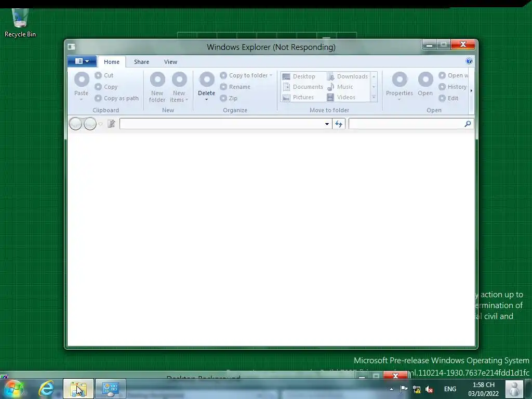Move to Documents folder
Screen dimensions: 532x399
tap(303, 87)
